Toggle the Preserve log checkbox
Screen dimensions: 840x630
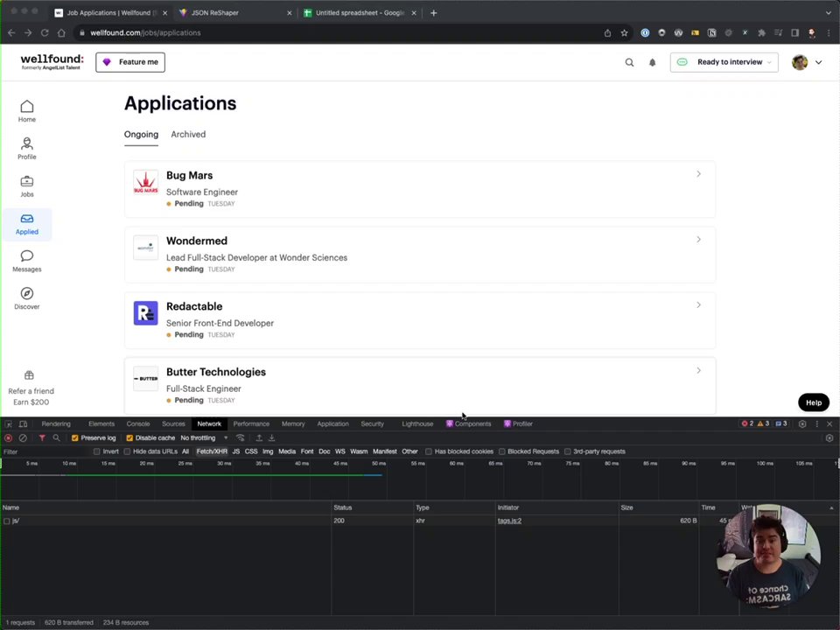pos(75,437)
